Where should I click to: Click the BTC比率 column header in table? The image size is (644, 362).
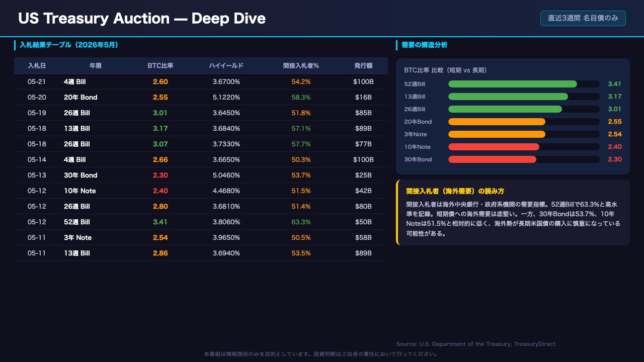click(x=160, y=66)
